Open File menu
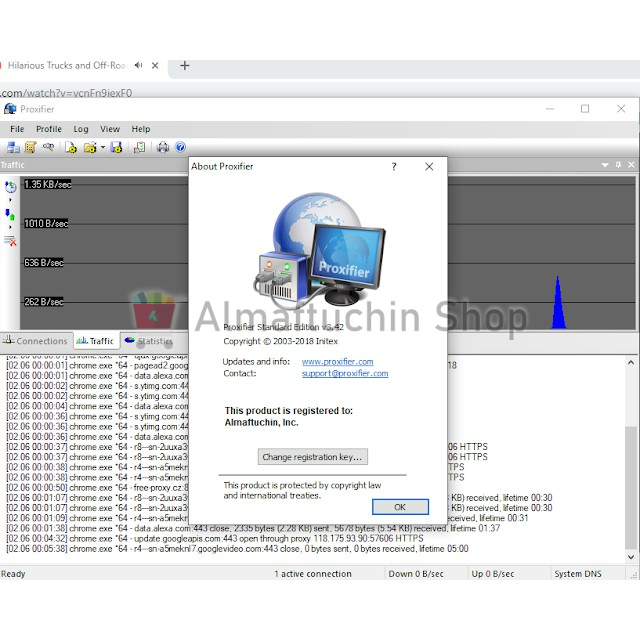Viewport: 640px width, 640px height. coord(17,129)
